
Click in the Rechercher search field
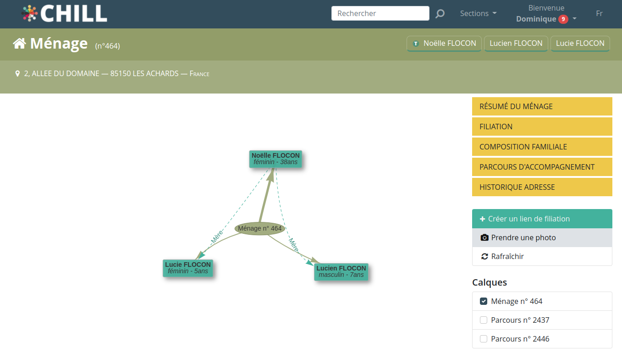pyautogui.click(x=380, y=14)
